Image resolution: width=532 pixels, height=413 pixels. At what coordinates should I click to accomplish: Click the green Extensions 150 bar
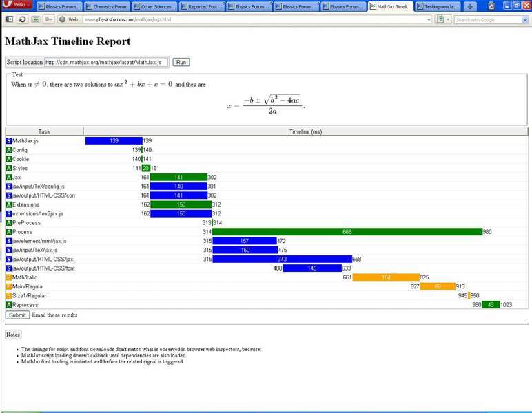181,204
